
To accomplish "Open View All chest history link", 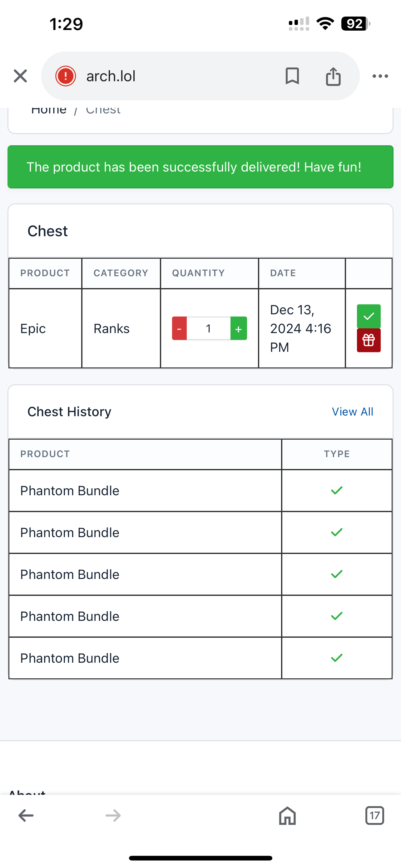I will coord(353,412).
